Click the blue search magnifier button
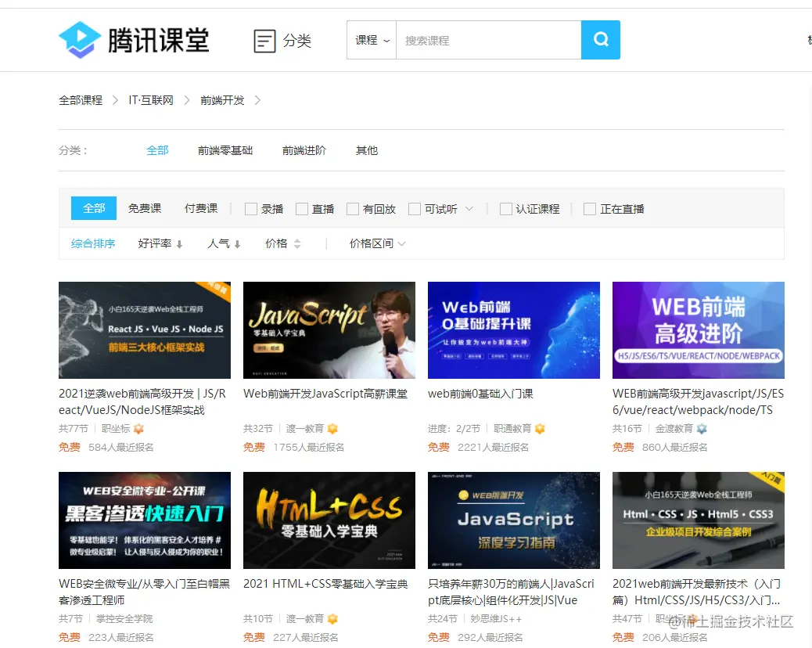 point(600,40)
